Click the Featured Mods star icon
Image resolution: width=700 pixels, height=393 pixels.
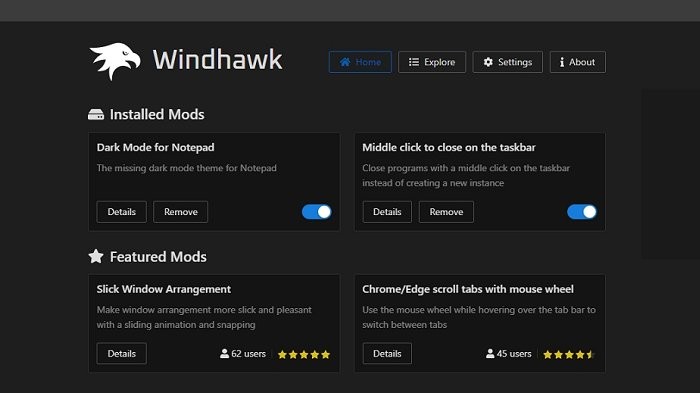96,256
